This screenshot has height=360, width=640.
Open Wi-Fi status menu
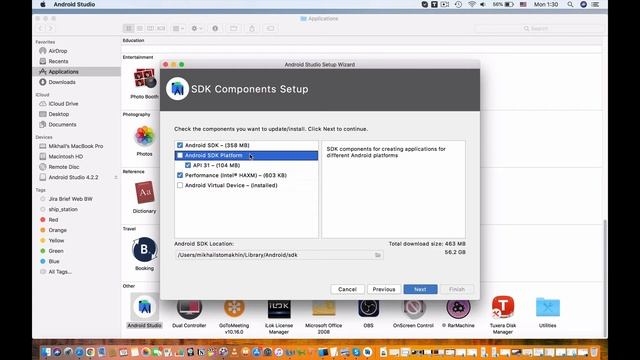pos(471,4)
